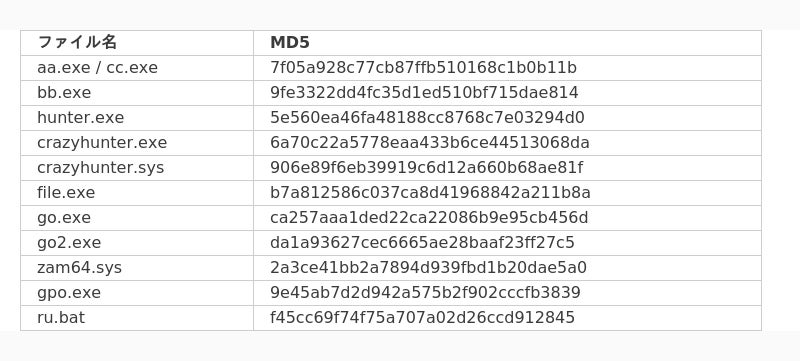Image resolution: width=800 pixels, height=361 pixels.
Task: Click the file.exe filename cell
Action: pyautogui.click(x=137, y=193)
